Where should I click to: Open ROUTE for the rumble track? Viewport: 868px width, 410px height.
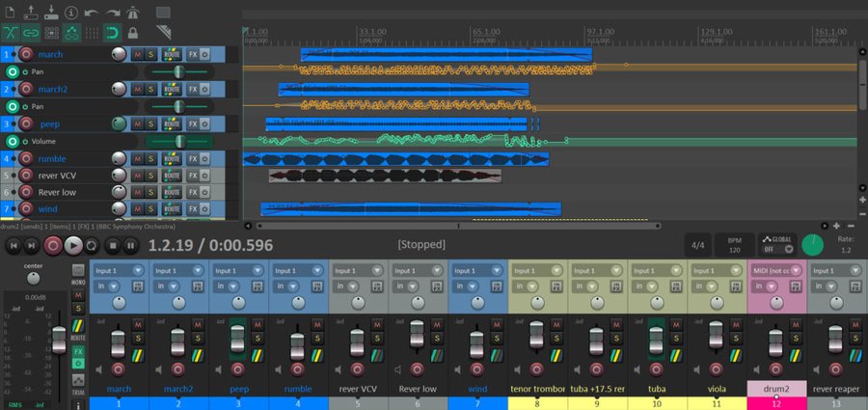click(173, 159)
